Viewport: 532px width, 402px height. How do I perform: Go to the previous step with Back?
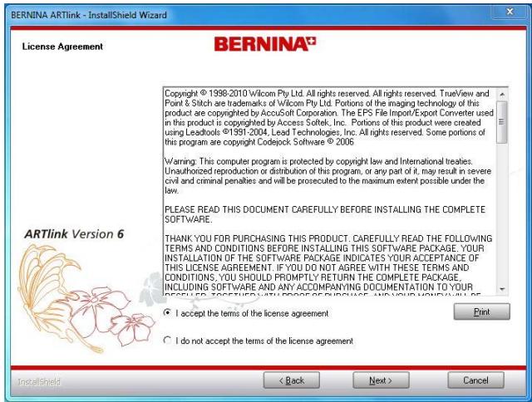(292, 380)
